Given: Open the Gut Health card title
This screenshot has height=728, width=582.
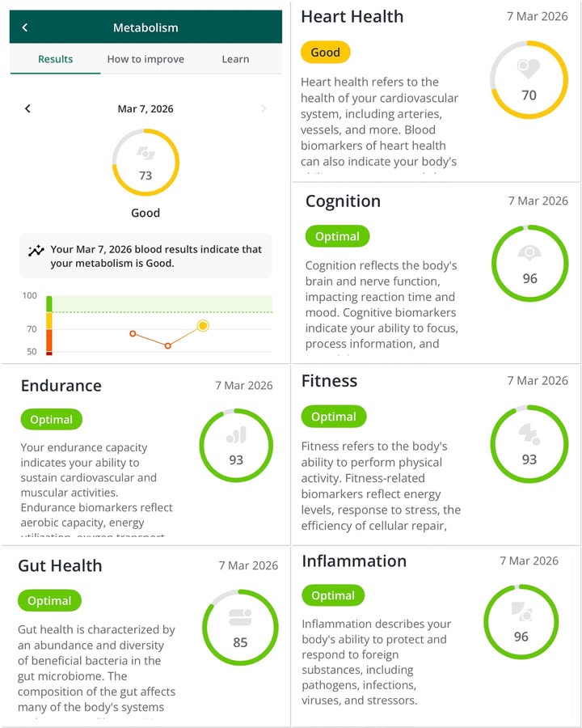Looking at the screenshot, I should (x=60, y=565).
